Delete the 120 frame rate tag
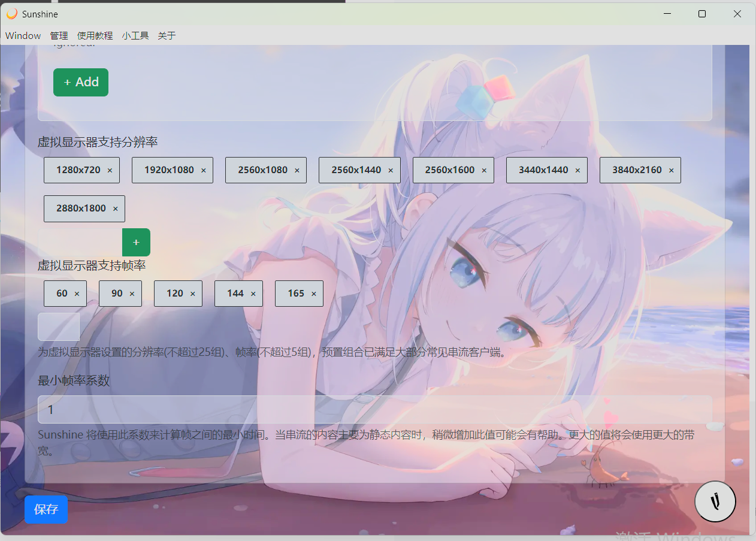This screenshot has height=541, width=756. tap(192, 294)
